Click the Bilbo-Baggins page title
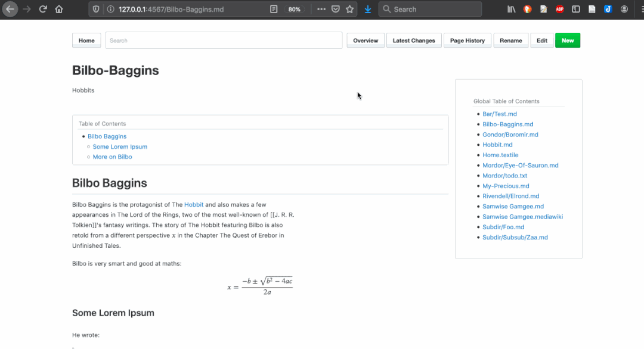Screen dimensions: 644x349 coord(116,70)
